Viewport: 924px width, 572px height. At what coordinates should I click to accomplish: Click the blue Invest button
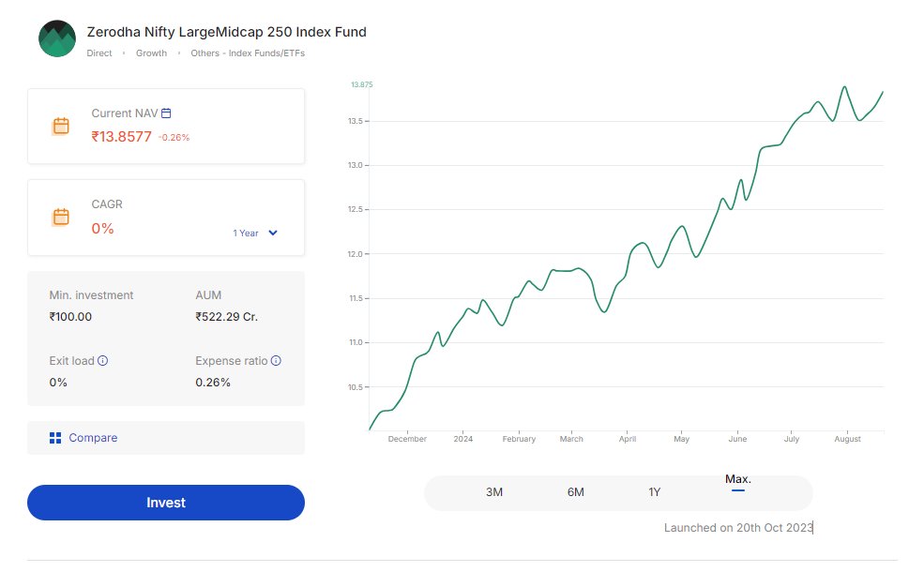[166, 503]
